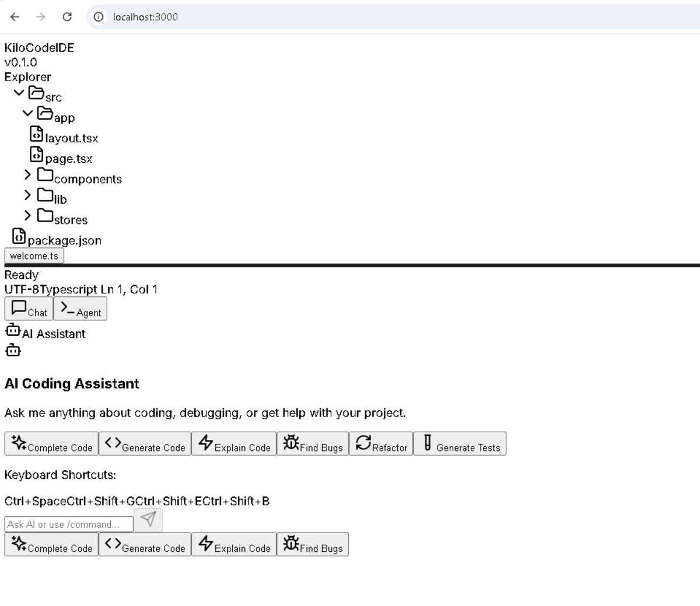
Task: Go back with the browser back arrow
Action: point(15,17)
